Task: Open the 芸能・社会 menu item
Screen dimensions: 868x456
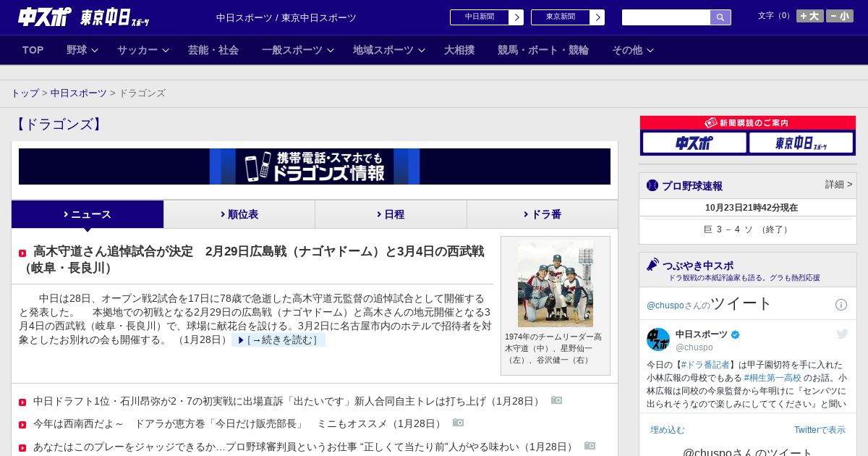Action: click(x=213, y=50)
